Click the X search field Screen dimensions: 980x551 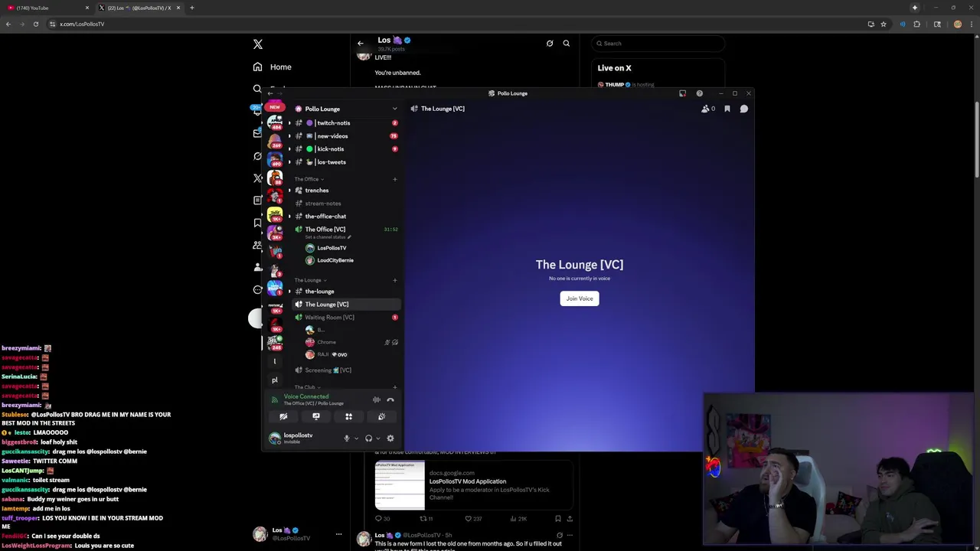658,44
